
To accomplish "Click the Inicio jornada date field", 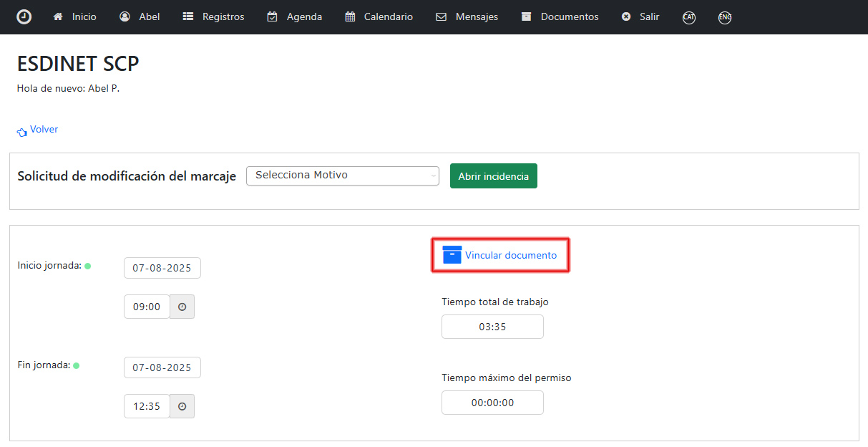I will pos(162,268).
